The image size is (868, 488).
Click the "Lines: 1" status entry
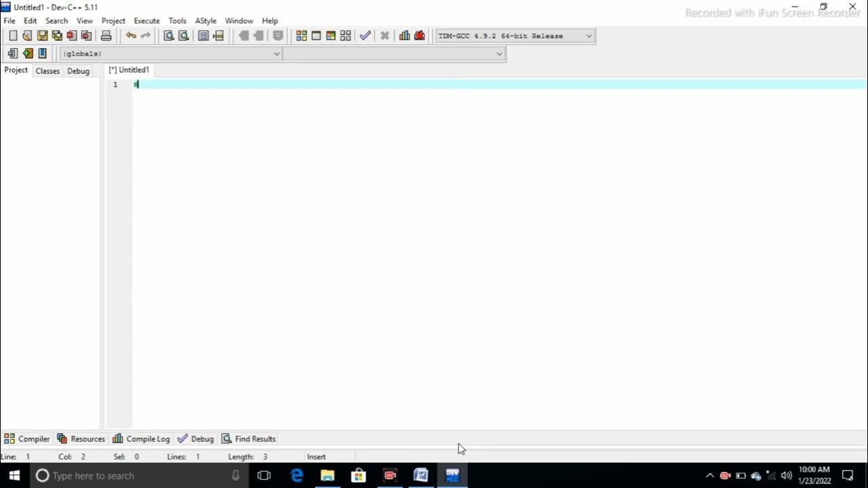click(x=183, y=457)
